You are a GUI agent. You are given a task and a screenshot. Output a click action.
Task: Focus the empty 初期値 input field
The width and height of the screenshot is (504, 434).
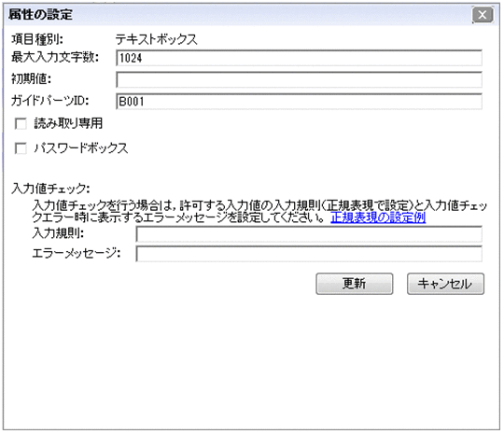pos(299,79)
